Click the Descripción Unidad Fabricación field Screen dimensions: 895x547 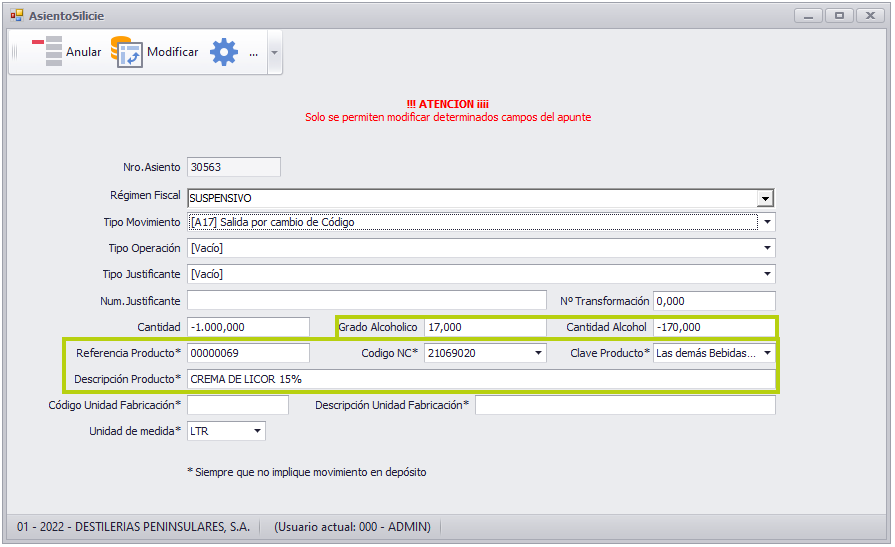[625, 405]
